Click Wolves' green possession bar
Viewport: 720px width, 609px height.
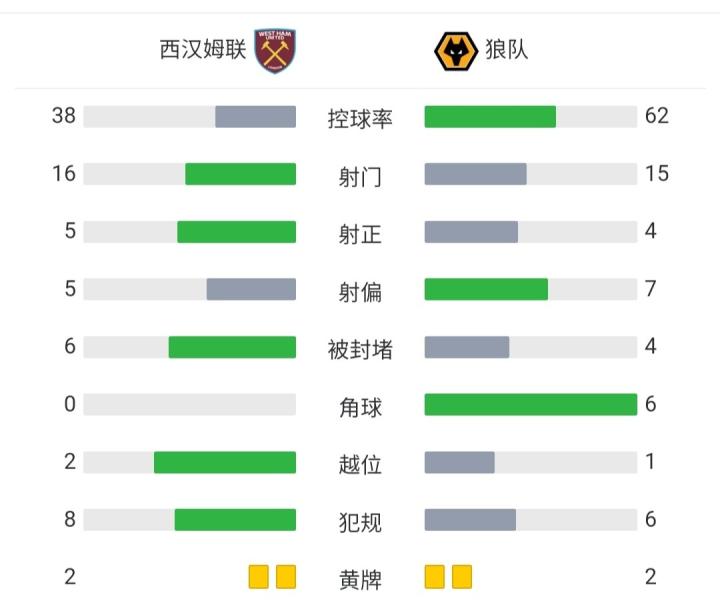(490, 117)
